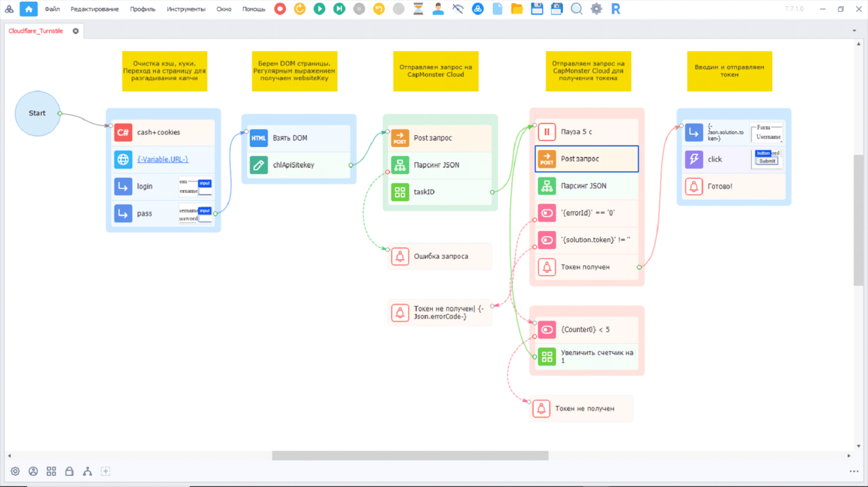Click the Save disk icon

[x=537, y=9]
